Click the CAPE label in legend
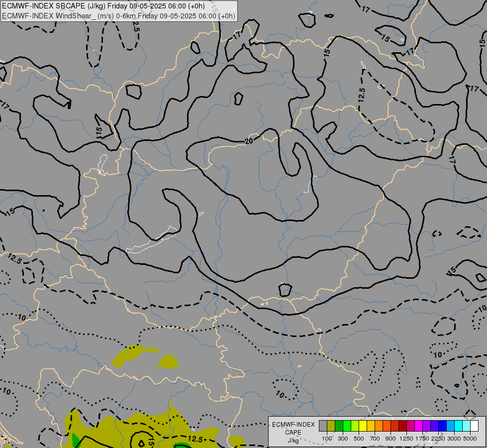 (293, 433)
